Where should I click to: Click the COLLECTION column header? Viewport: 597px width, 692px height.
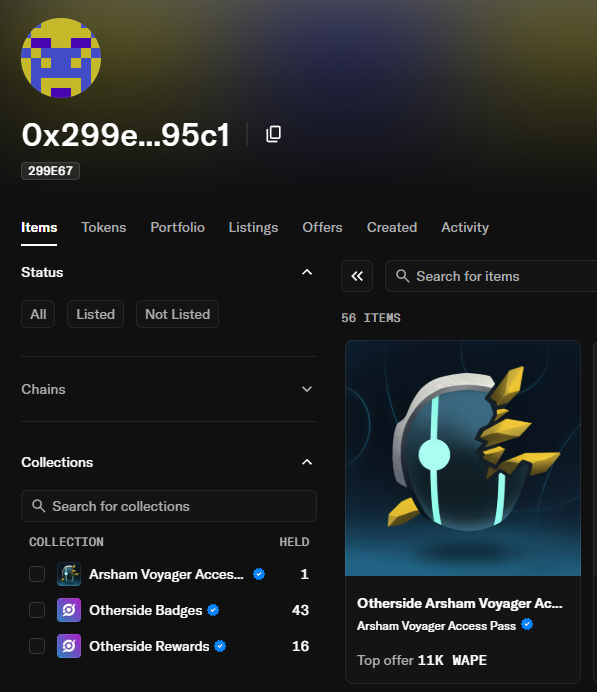coord(66,542)
